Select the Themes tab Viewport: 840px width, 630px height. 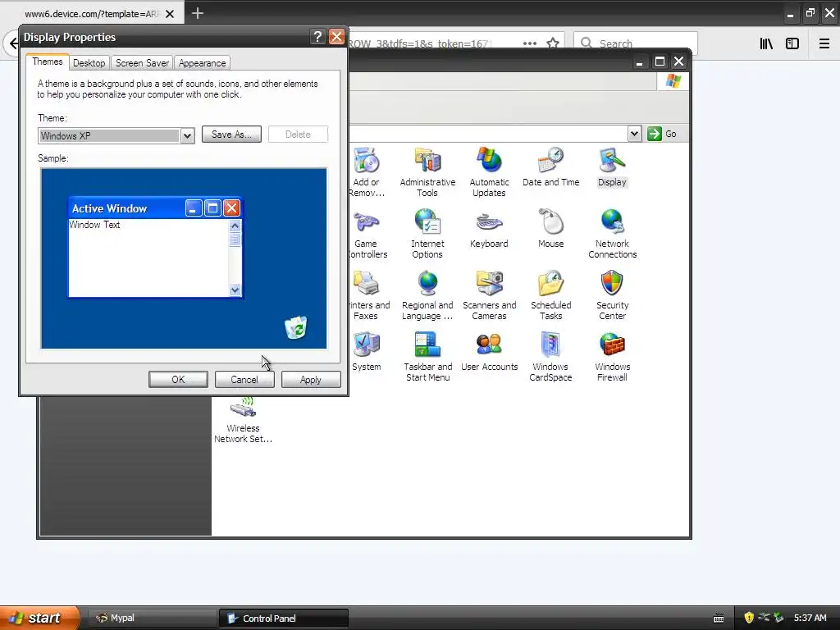(47, 62)
